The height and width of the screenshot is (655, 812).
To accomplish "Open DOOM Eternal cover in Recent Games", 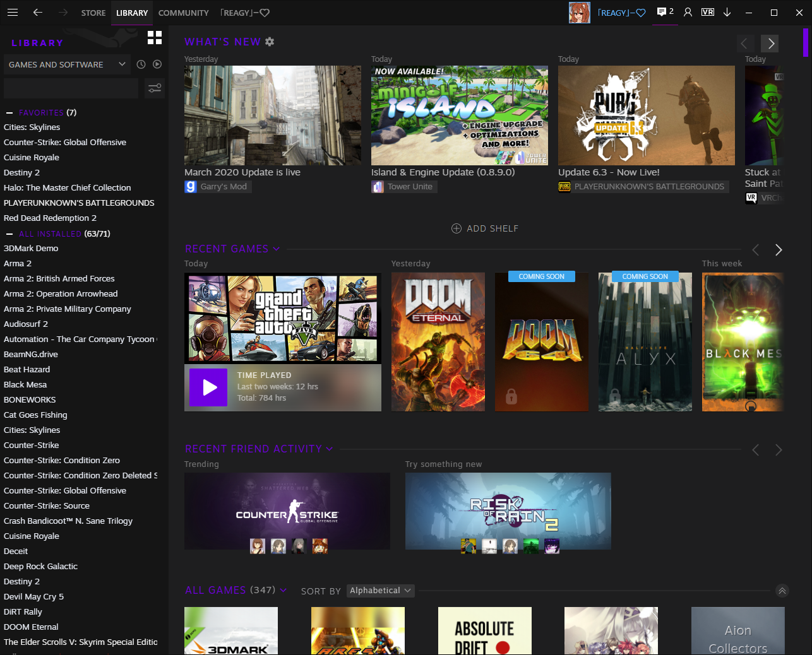I will click(438, 342).
